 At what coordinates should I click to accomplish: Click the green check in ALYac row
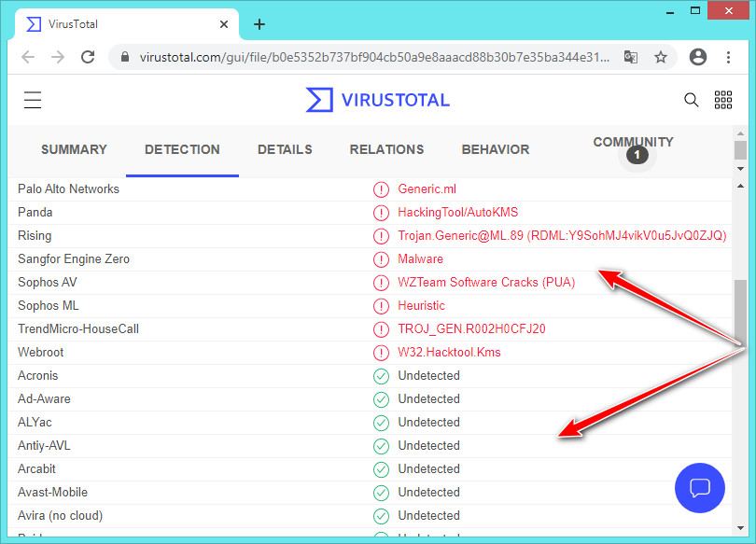point(381,423)
